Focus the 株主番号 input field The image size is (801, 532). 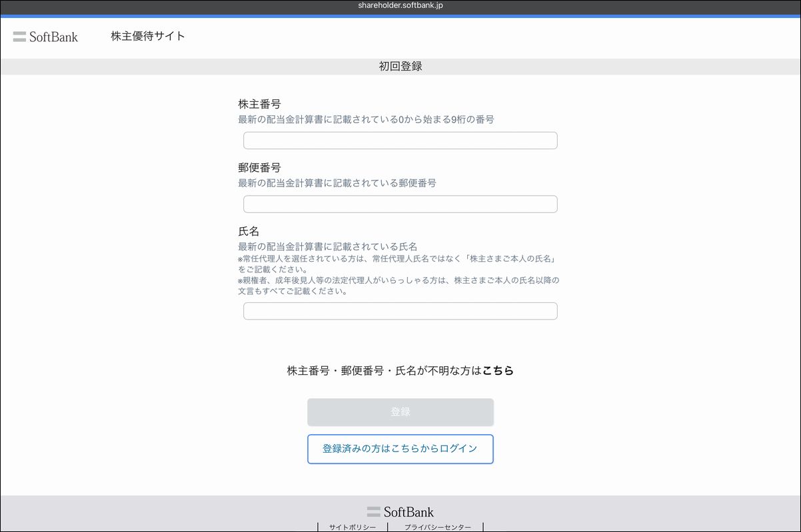point(400,140)
